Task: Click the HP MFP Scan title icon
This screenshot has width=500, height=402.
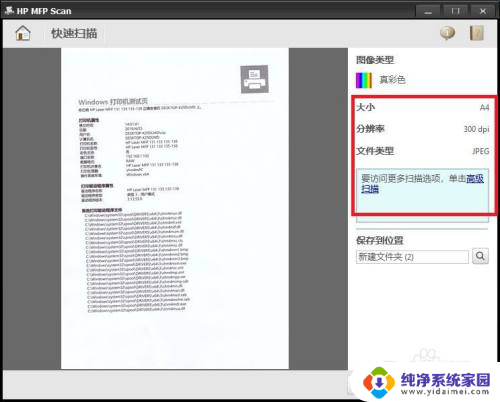Action: [9, 11]
